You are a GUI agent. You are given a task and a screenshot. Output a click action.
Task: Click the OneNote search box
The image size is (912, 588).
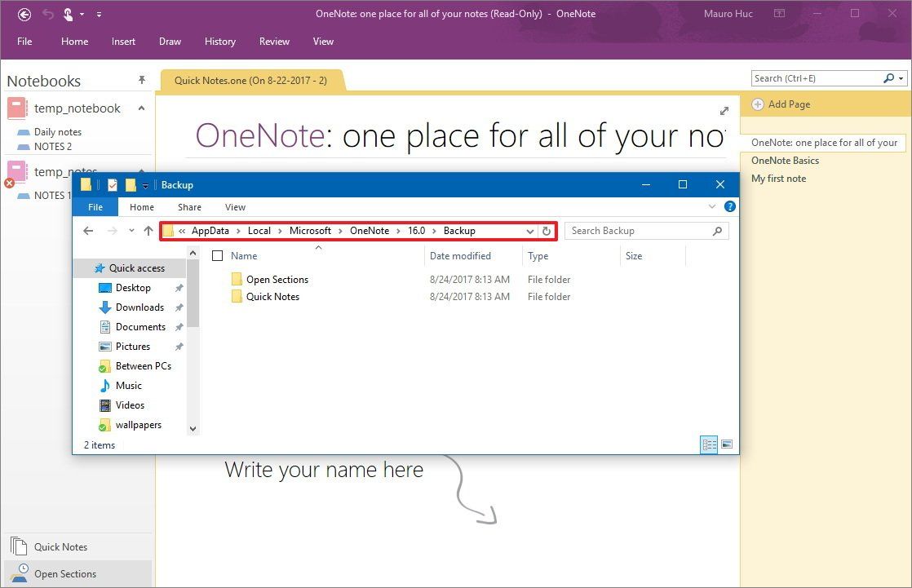click(x=817, y=78)
